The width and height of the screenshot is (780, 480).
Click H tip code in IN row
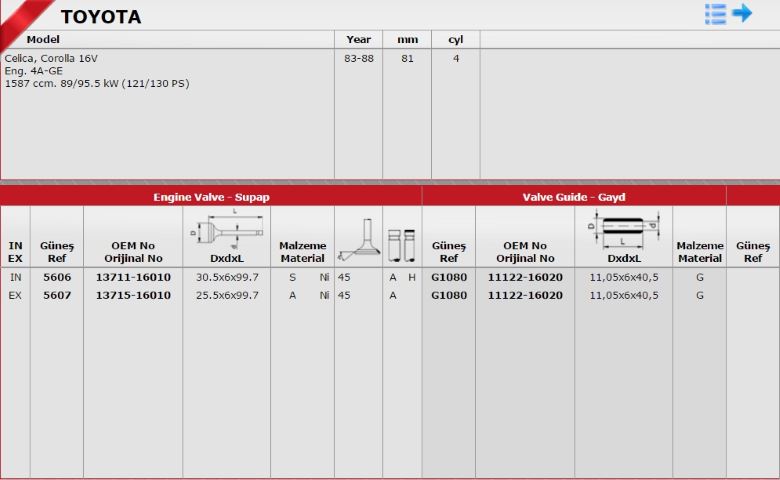pyautogui.click(x=412, y=277)
